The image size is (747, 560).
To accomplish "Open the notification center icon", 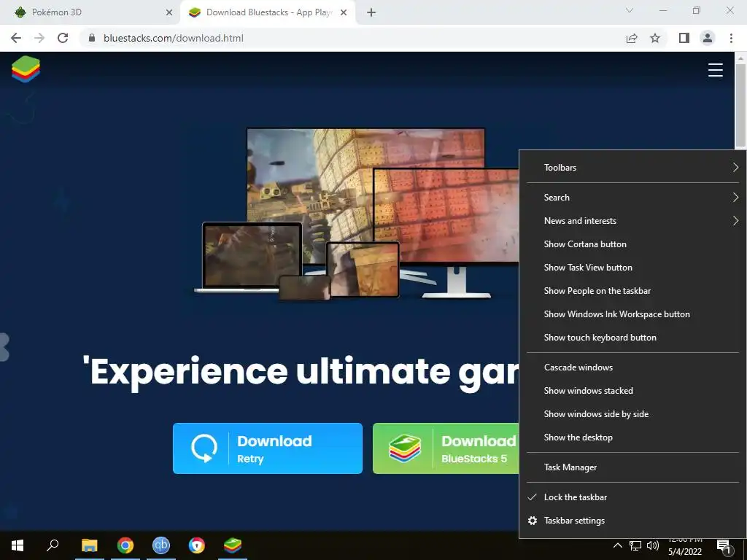I will pos(723,547).
